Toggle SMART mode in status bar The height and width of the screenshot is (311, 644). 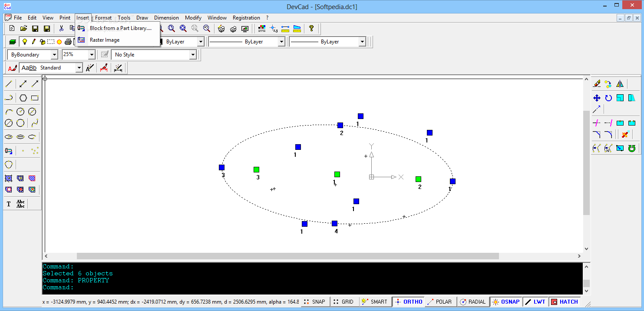click(x=375, y=301)
